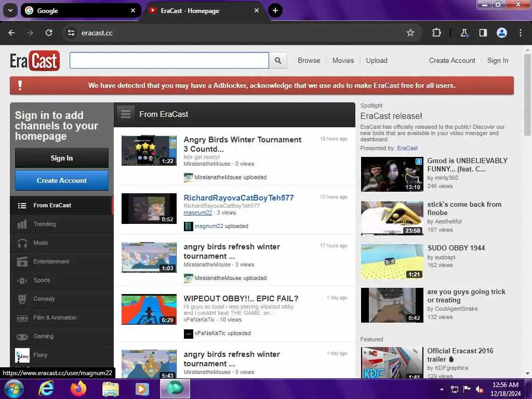Open the Sports sidebar icon
Viewport: 532px width, 399px height.
point(22,280)
